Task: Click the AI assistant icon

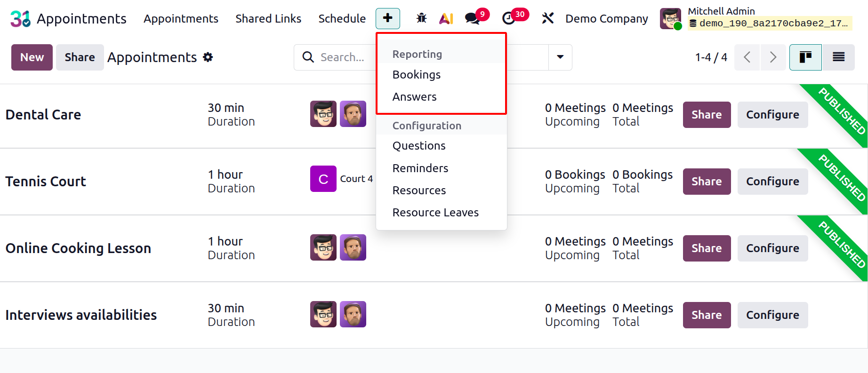Action: click(x=446, y=18)
